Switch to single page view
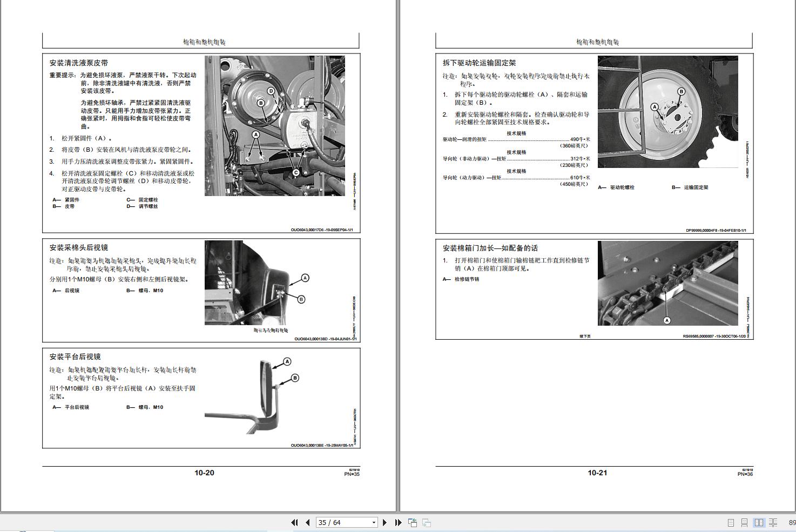The width and height of the screenshot is (796, 532). [x=731, y=522]
